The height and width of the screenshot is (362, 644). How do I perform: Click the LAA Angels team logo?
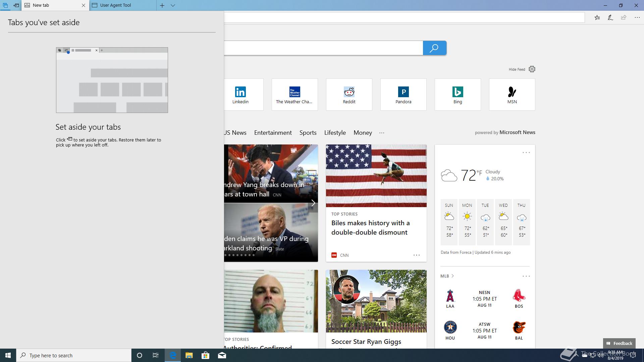(450, 296)
